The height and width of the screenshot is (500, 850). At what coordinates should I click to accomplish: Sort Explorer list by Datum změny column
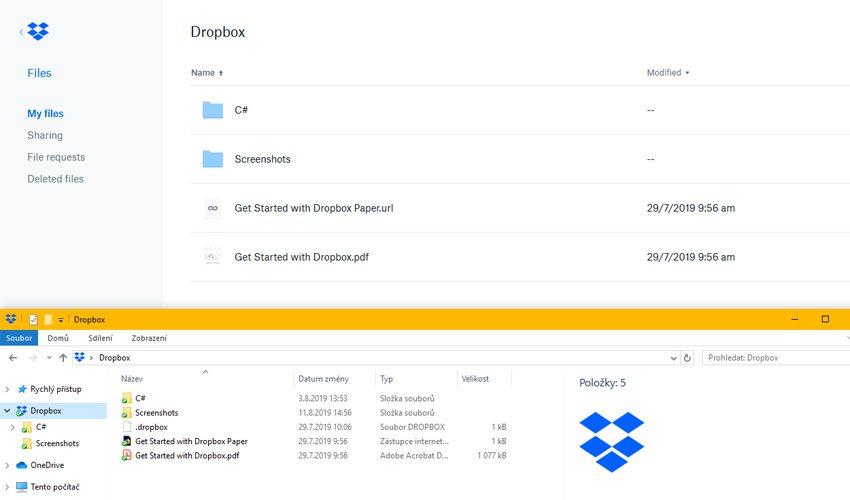point(323,379)
